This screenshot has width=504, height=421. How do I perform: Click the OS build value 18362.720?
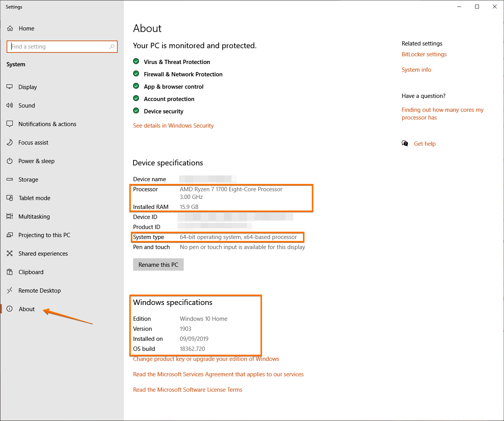tap(193, 349)
